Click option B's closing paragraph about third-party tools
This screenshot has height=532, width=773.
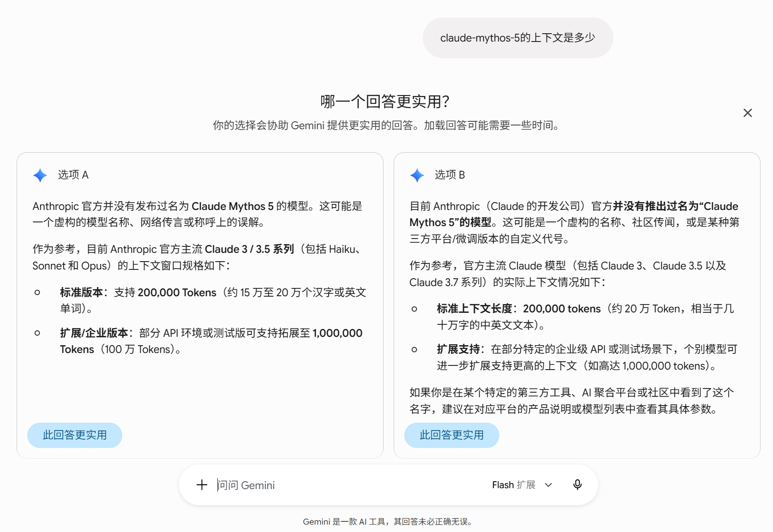click(x=572, y=401)
